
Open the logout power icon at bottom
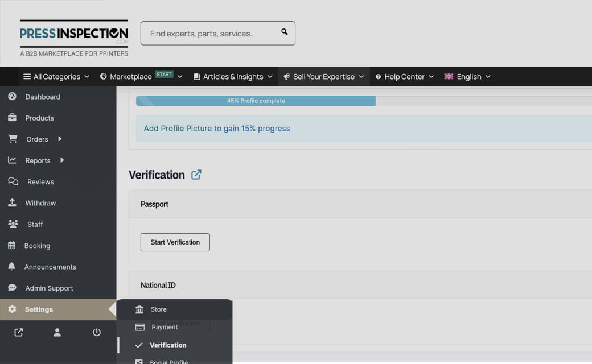(x=97, y=332)
